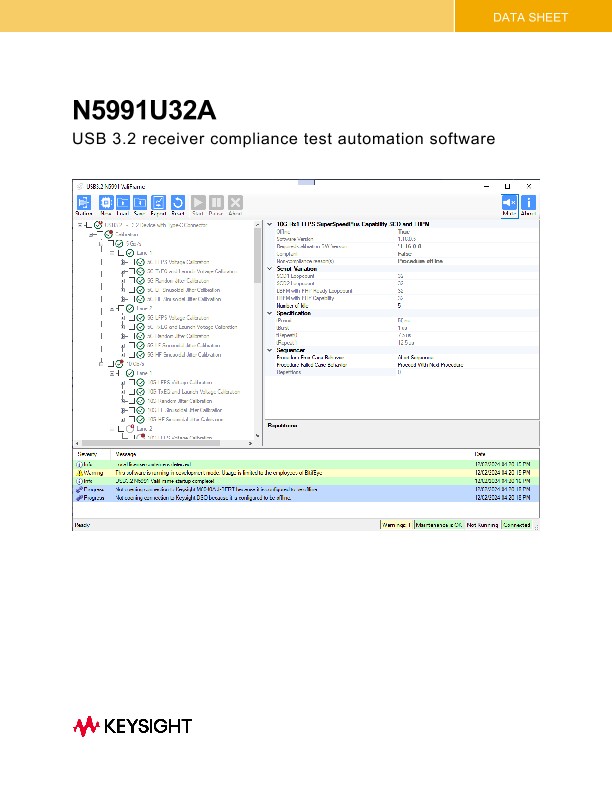Click the greyed Abort X icon

tap(235, 203)
